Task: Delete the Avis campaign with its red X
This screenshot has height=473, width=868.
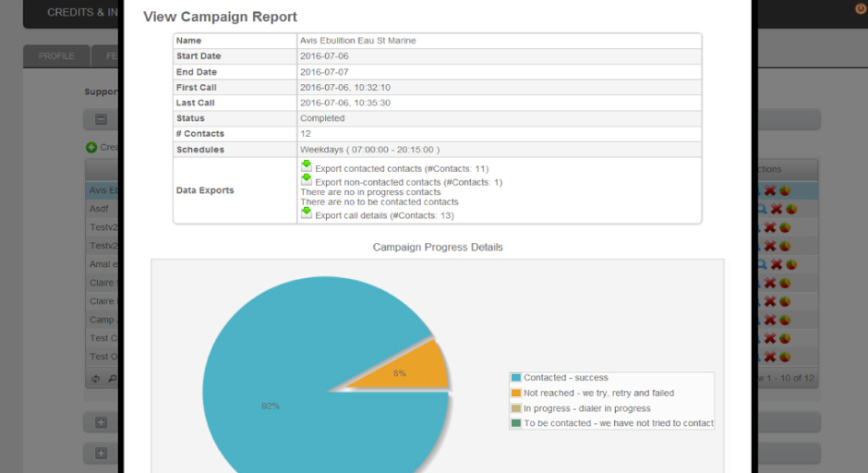Action: click(x=770, y=190)
